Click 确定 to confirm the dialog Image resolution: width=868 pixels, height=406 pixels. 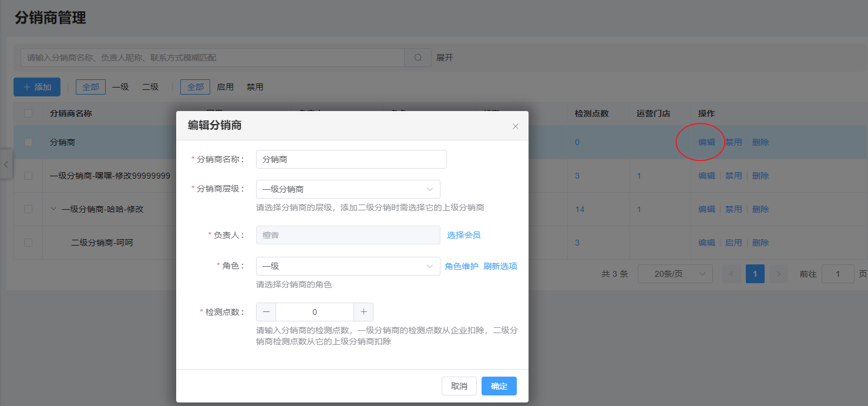coord(499,386)
